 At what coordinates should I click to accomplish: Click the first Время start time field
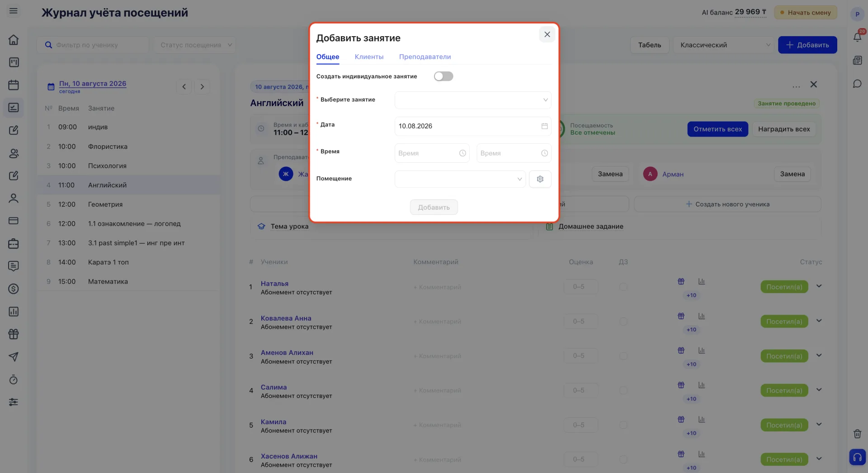[432, 153]
